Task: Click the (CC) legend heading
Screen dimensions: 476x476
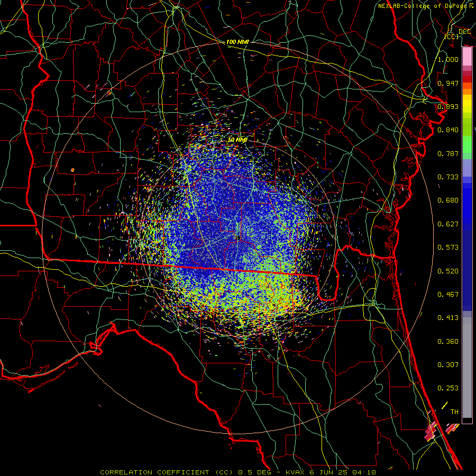Action: [x=452, y=36]
